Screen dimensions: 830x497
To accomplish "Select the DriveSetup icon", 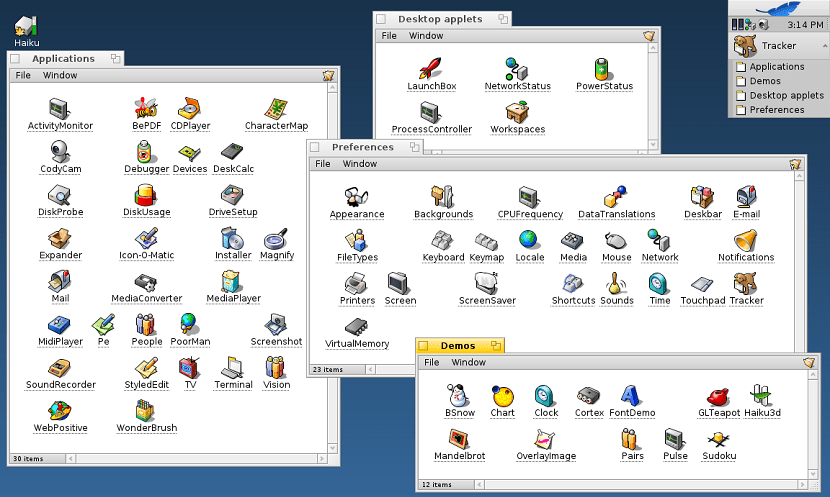I will coord(232,195).
